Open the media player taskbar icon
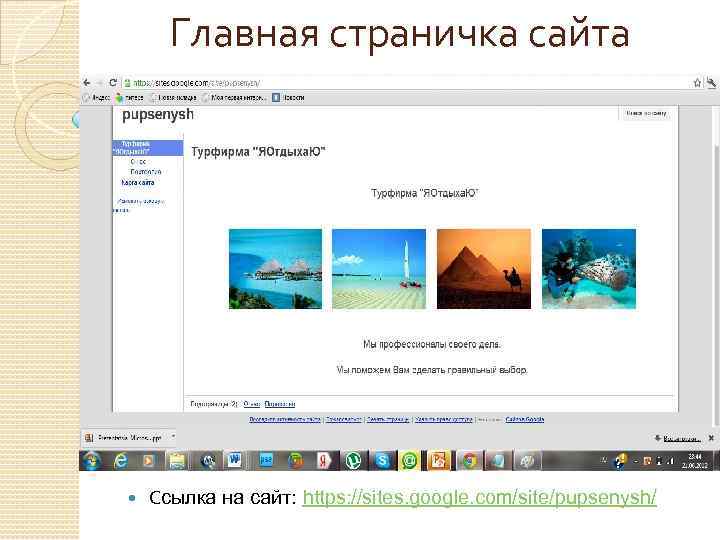Image resolution: width=720 pixels, height=540 pixels. coord(149,461)
